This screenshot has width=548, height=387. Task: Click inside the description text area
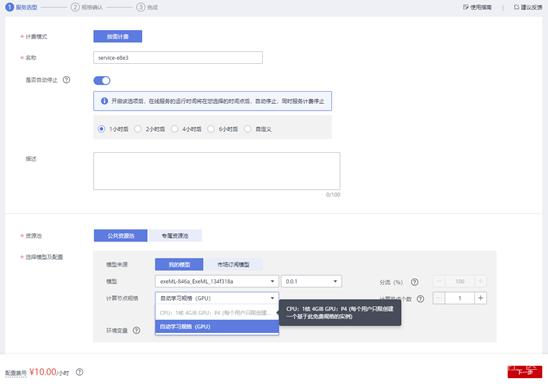(217, 171)
